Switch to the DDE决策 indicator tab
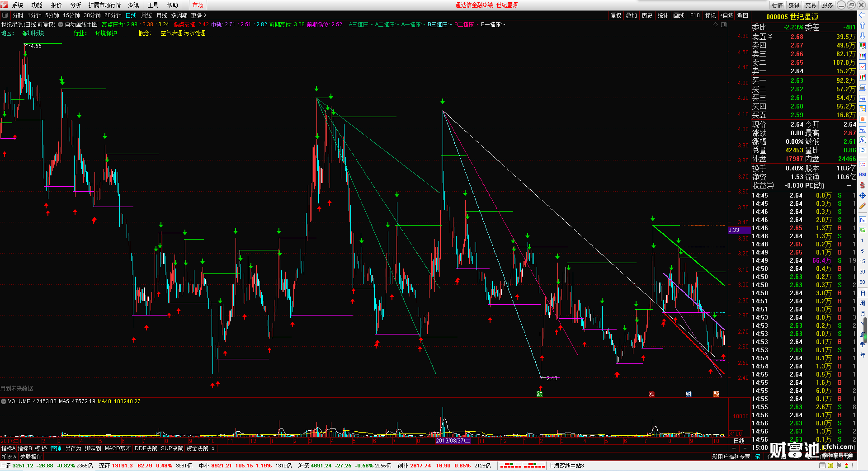The width and height of the screenshot is (868, 471). [146, 448]
